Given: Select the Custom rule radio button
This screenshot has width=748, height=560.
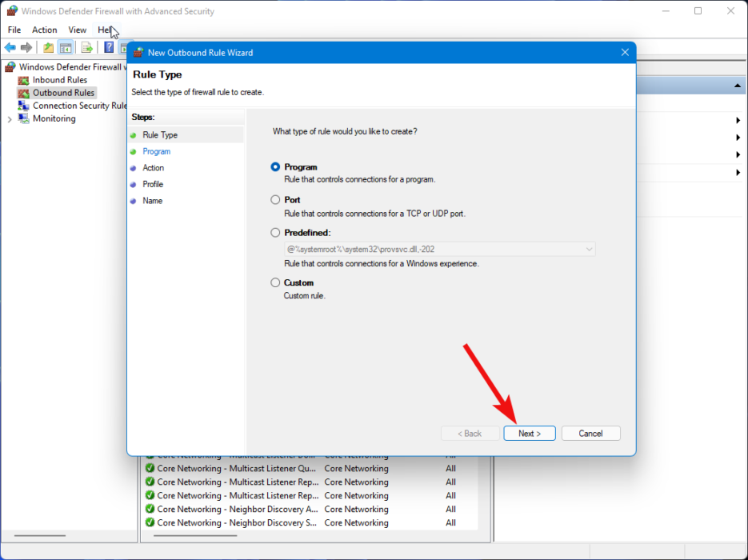Looking at the screenshot, I should coord(276,282).
